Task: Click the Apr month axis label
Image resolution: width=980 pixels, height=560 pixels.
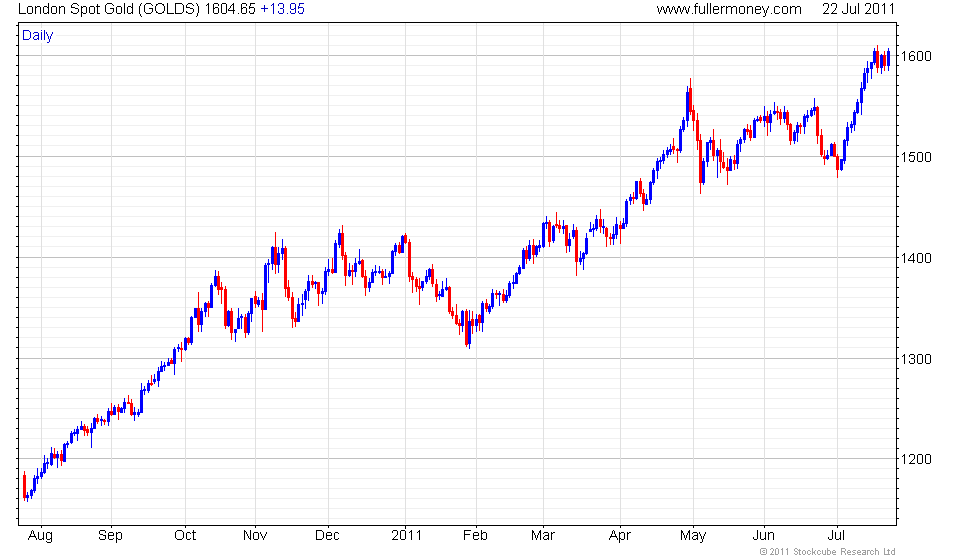Action: (x=620, y=536)
